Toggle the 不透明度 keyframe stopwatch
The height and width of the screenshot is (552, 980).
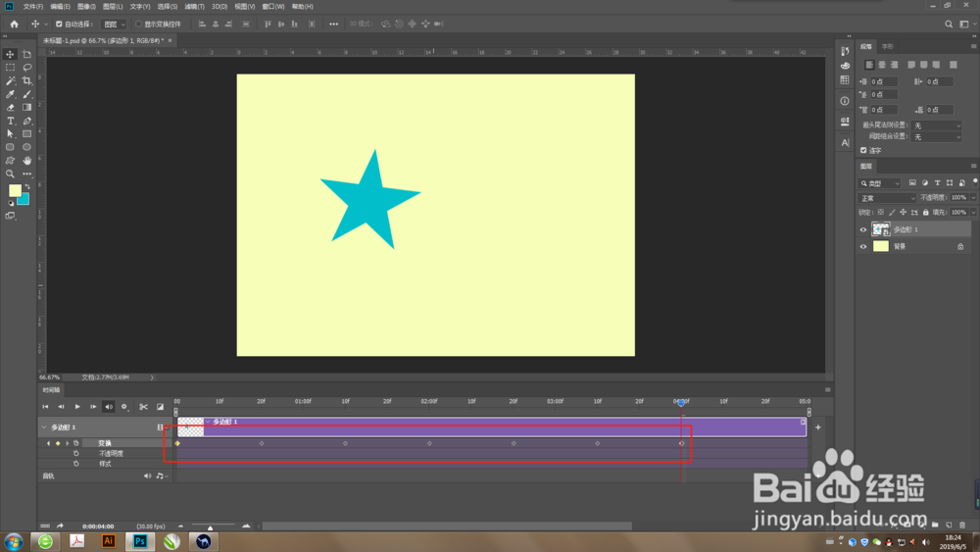click(76, 454)
